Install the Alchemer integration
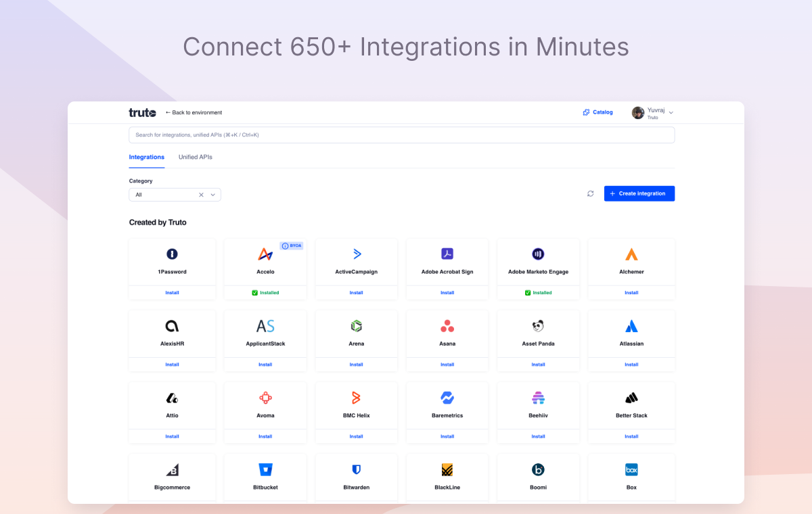 631,293
